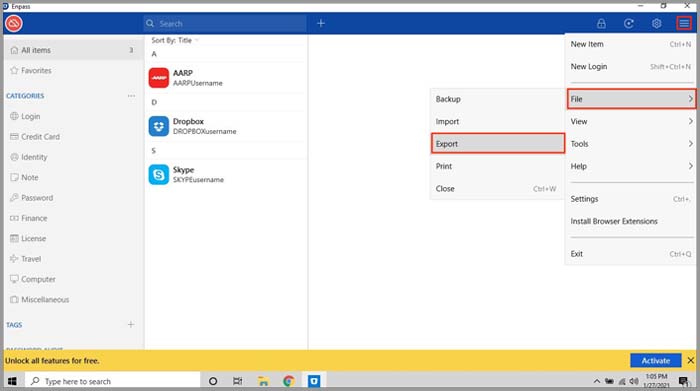Add a new tag with plus icon
700x391 pixels.
(x=131, y=324)
